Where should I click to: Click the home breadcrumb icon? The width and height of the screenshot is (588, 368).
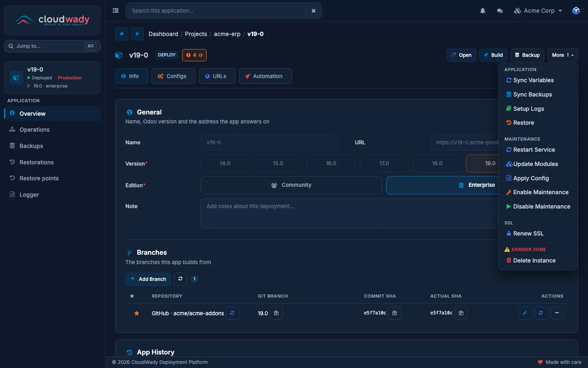pyautogui.click(x=122, y=34)
